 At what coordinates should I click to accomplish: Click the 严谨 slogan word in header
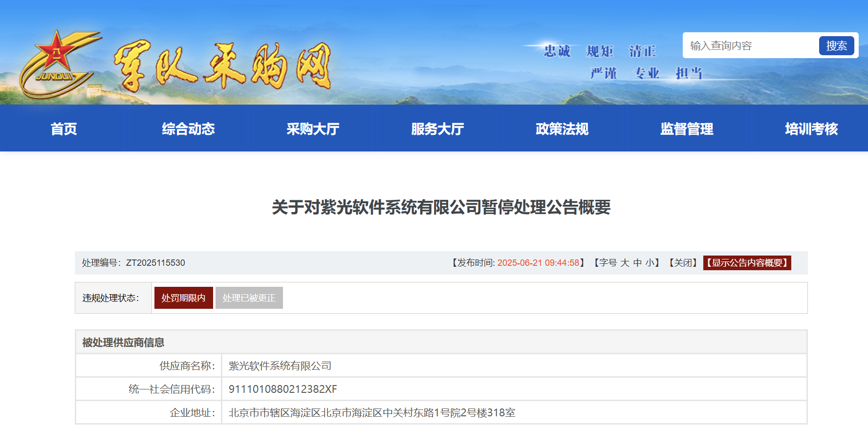[x=604, y=73]
